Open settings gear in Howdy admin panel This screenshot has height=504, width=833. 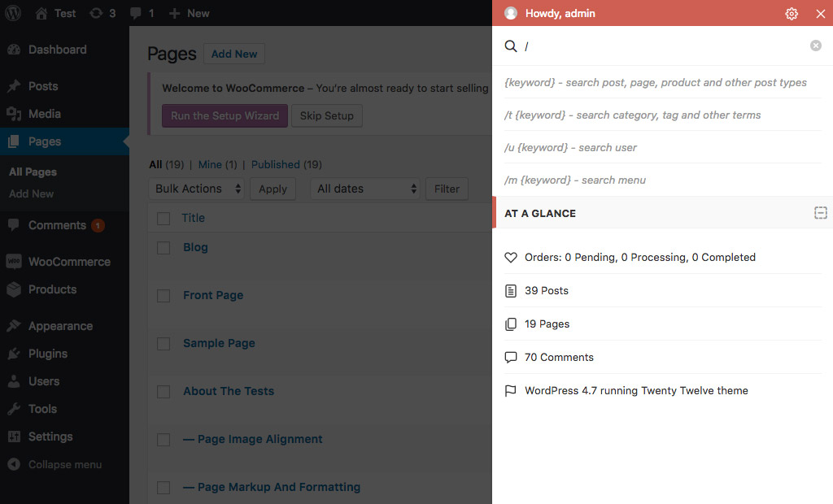[x=792, y=14]
